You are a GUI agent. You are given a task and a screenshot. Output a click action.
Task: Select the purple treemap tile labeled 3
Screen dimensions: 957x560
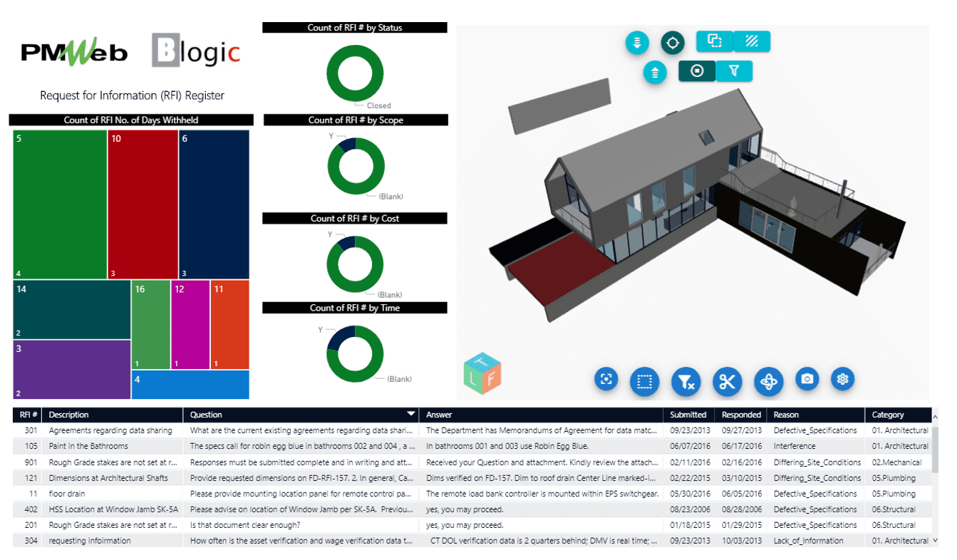click(71, 370)
